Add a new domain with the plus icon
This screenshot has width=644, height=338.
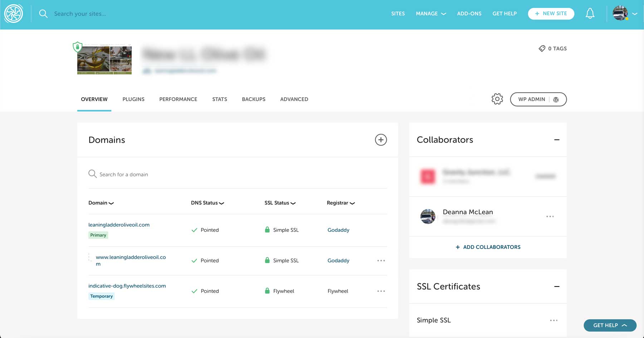(x=381, y=140)
